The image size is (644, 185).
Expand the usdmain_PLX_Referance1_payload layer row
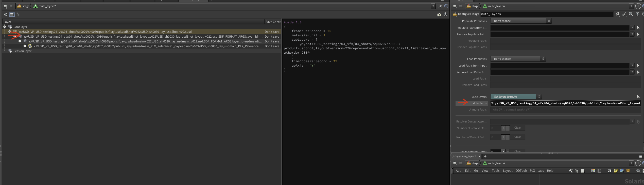25,46
